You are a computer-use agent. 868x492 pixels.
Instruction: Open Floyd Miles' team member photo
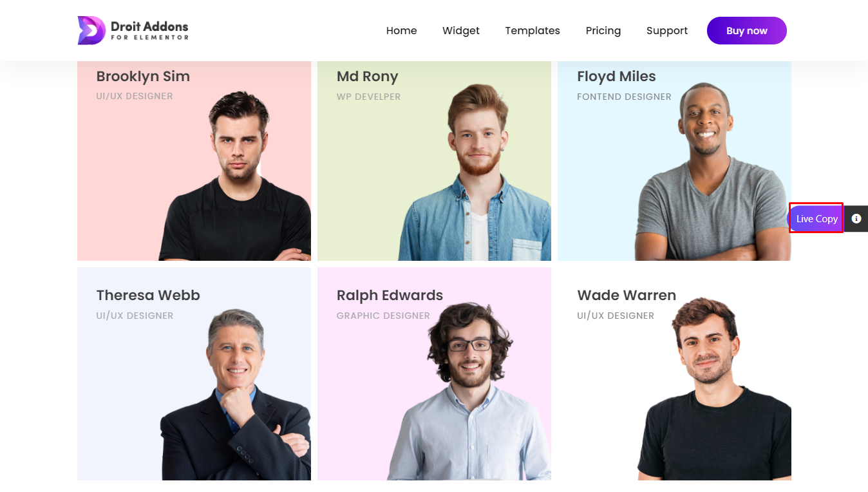tap(711, 171)
